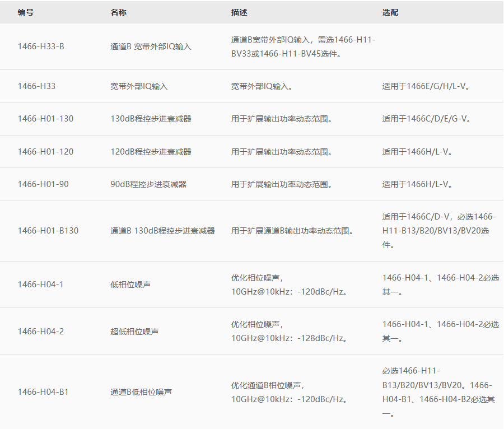Select the 1466-H04-1 code in first column
Viewport: 504px width, 429px height.
point(40,285)
